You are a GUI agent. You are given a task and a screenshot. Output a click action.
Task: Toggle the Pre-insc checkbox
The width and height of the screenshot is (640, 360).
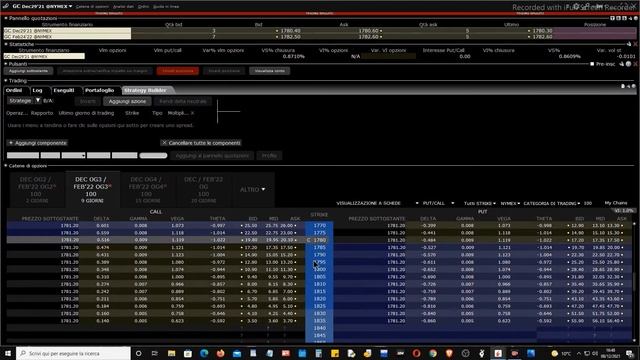pos(592,64)
